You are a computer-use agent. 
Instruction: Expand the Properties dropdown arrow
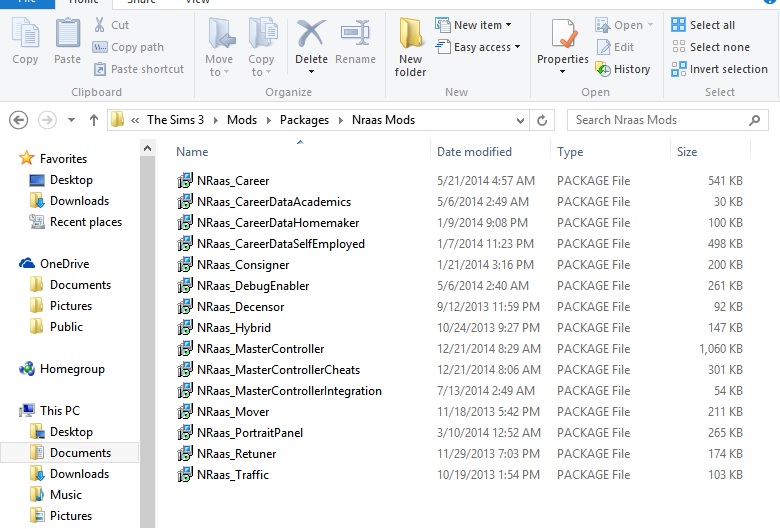point(563,72)
